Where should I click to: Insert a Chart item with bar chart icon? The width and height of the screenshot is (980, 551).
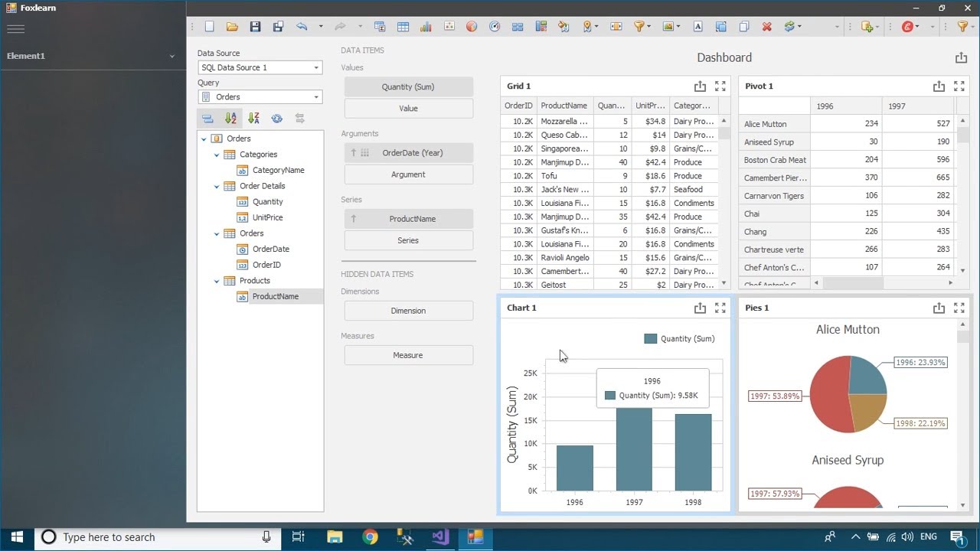[x=426, y=27]
